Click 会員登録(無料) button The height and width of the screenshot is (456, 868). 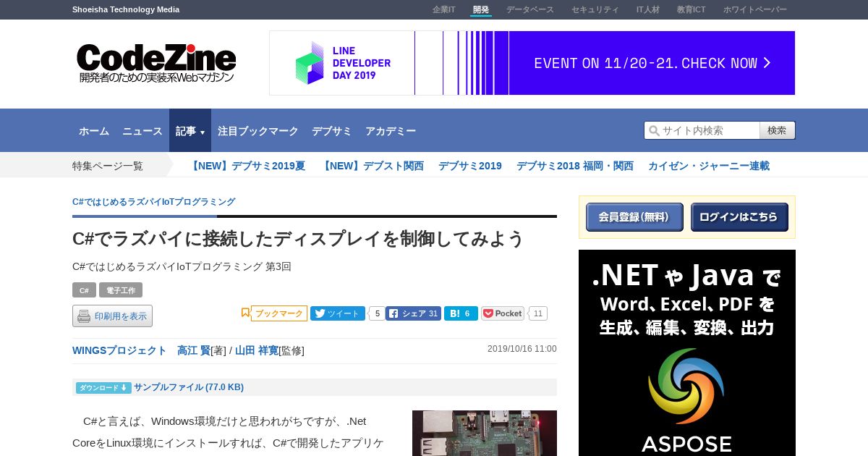(634, 217)
